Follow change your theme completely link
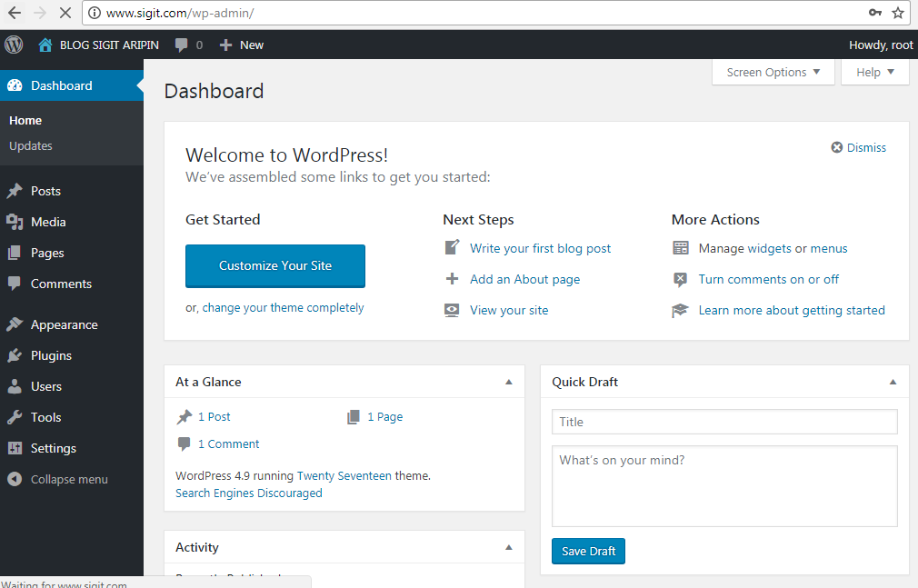The width and height of the screenshot is (918, 588). [x=283, y=307]
